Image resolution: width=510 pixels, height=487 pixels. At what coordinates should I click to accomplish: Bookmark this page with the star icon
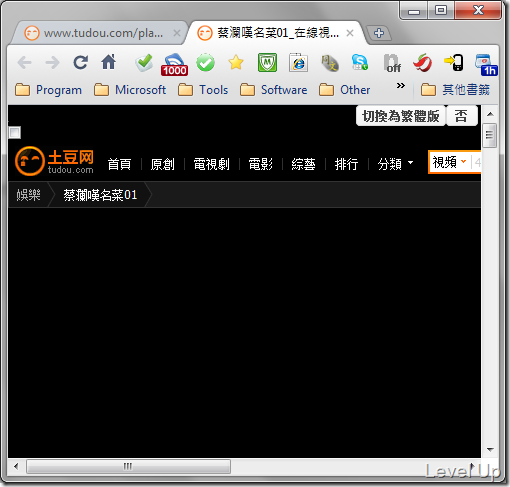pos(236,62)
